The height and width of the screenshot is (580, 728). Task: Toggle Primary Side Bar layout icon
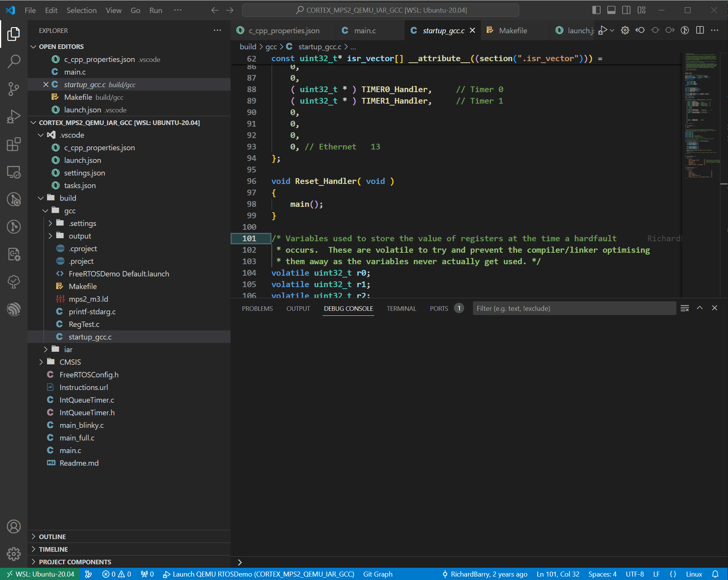(x=596, y=10)
